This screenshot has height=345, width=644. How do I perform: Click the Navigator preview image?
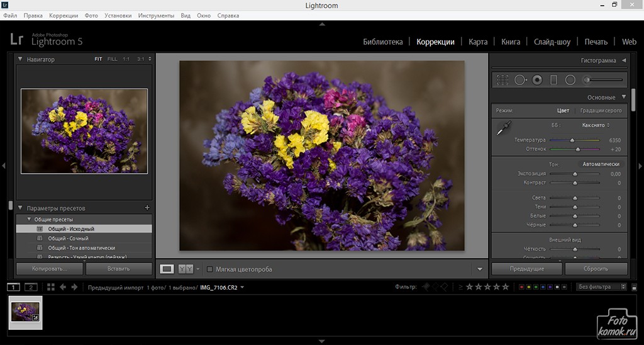(x=84, y=131)
